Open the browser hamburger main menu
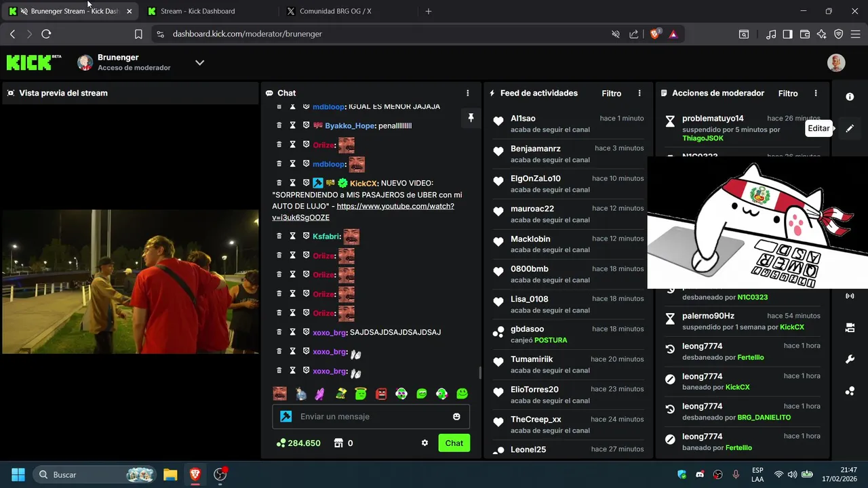 click(x=855, y=34)
